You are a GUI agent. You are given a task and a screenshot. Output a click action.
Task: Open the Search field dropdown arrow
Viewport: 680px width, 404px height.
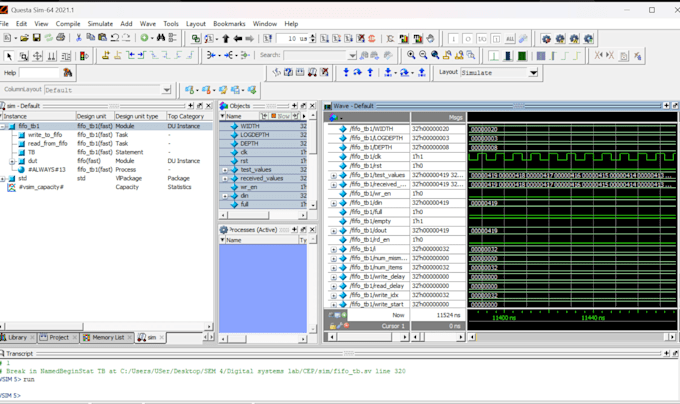point(352,55)
